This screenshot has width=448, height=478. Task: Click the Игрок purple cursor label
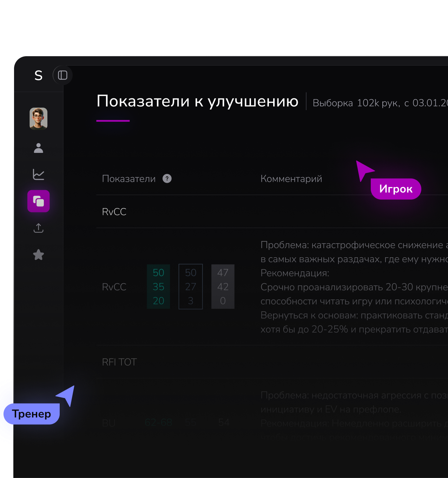(396, 189)
